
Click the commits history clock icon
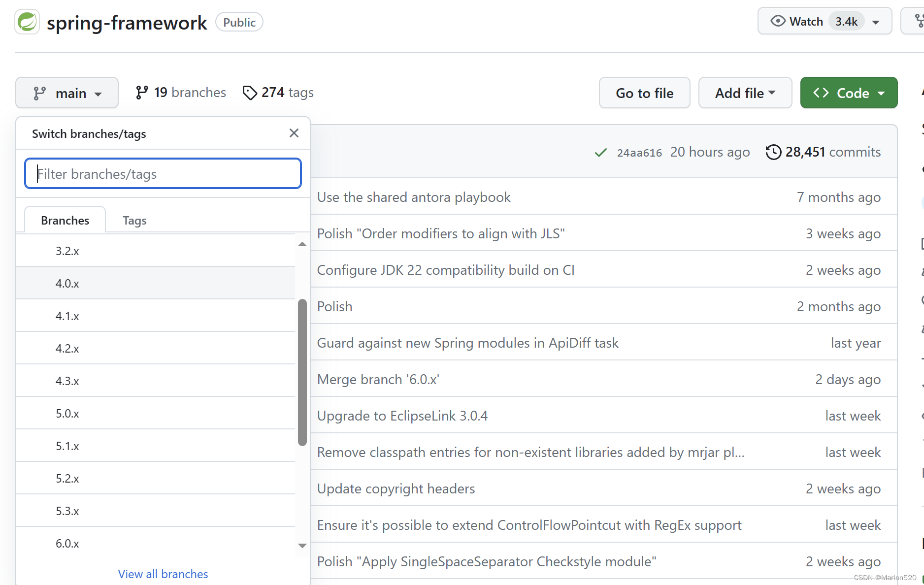point(773,152)
